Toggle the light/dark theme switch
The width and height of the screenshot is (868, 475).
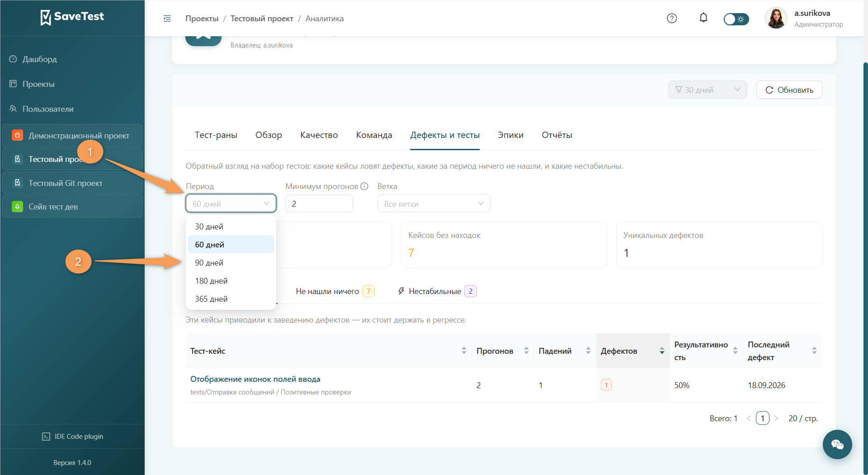pos(736,19)
